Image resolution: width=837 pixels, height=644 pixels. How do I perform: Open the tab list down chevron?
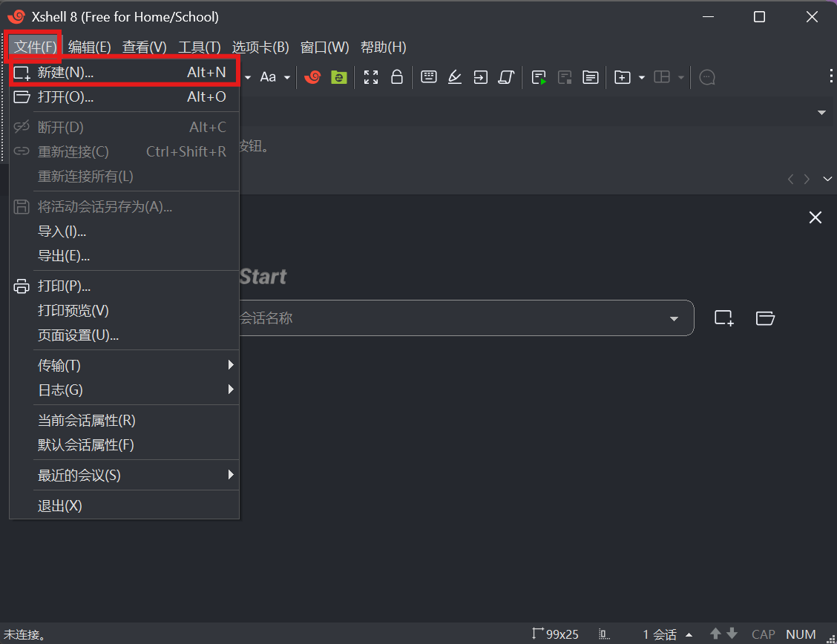pos(827,179)
